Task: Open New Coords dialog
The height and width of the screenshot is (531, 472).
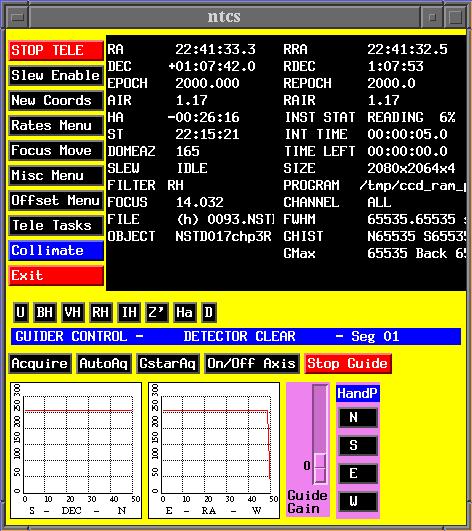Action: [56, 101]
